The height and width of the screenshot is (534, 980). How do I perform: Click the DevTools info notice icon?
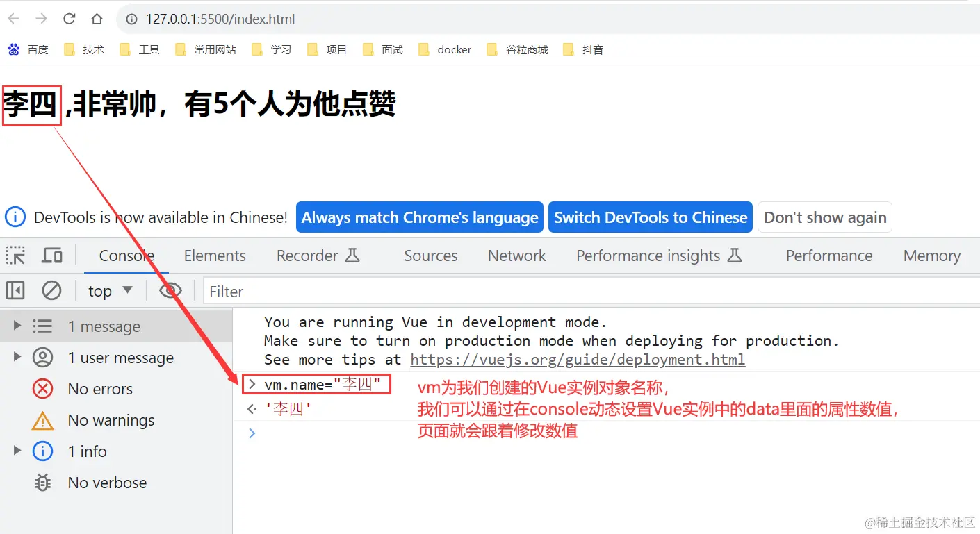[x=15, y=217]
